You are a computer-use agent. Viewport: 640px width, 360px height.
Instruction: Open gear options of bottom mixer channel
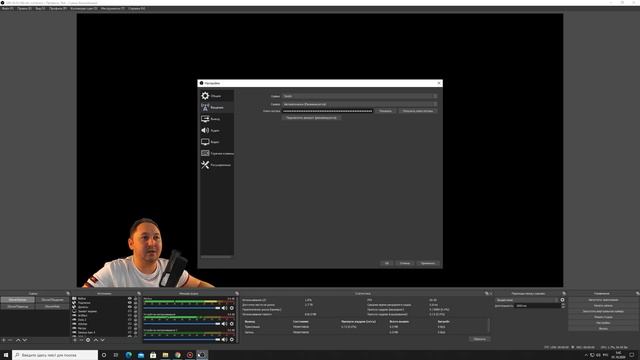coord(231,339)
